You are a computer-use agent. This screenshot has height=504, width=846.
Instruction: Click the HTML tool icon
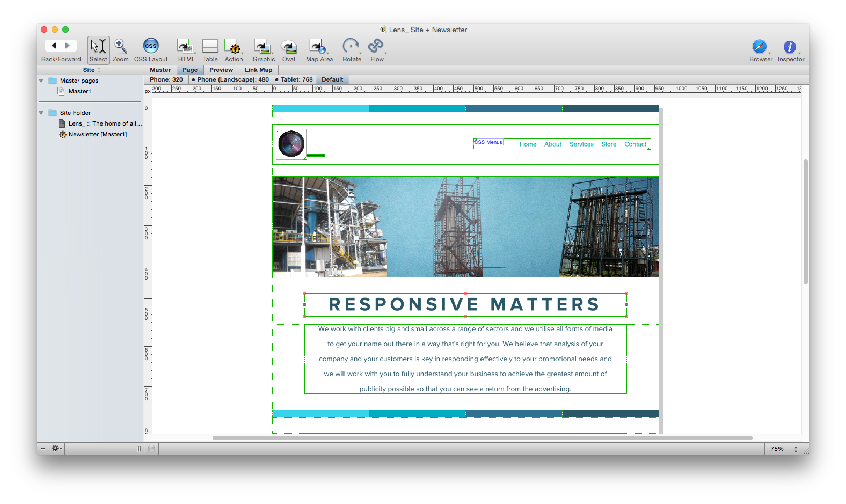pyautogui.click(x=186, y=46)
